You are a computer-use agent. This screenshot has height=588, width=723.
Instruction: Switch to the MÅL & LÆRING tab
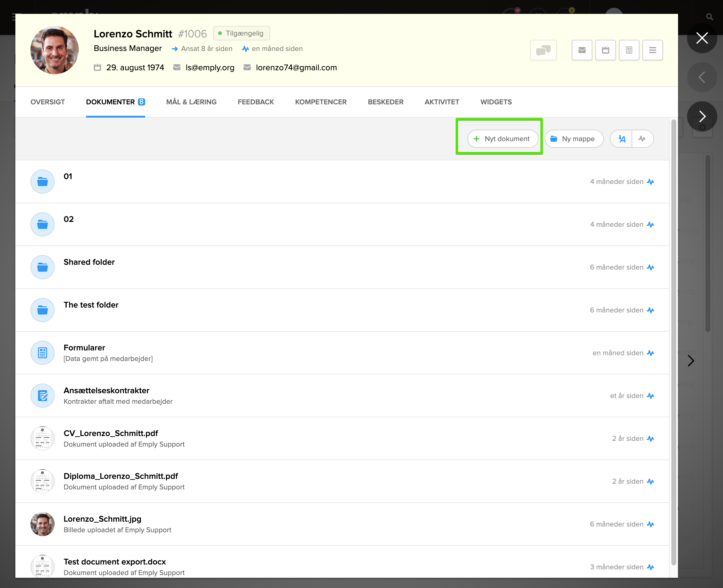coord(191,102)
